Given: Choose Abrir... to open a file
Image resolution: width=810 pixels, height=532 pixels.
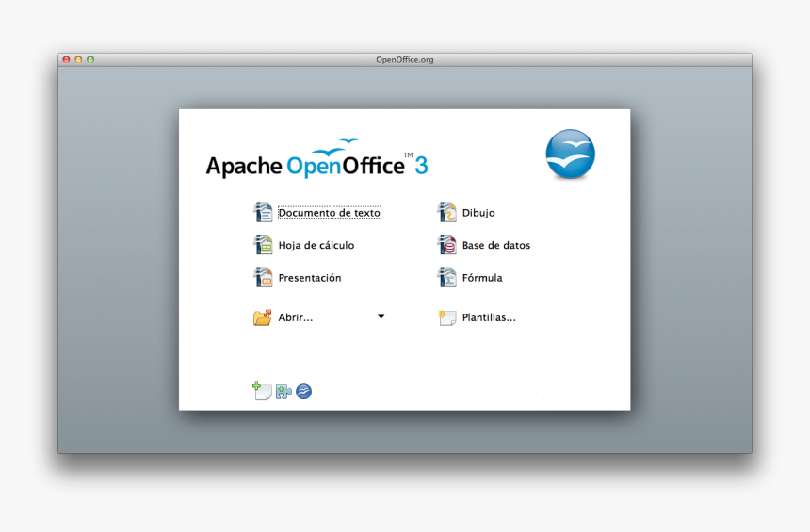Looking at the screenshot, I should click(x=296, y=317).
